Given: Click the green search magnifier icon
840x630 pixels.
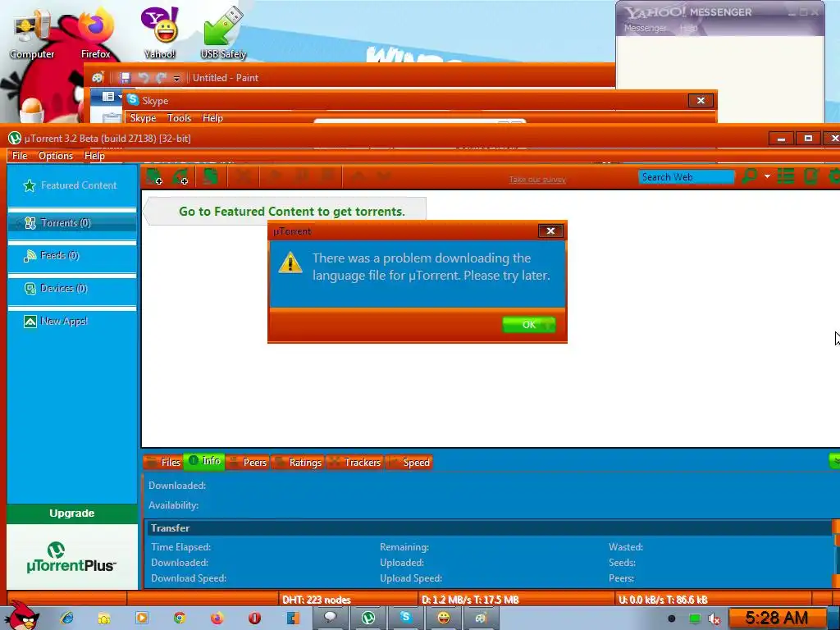Looking at the screenshot, I should 750,176.
